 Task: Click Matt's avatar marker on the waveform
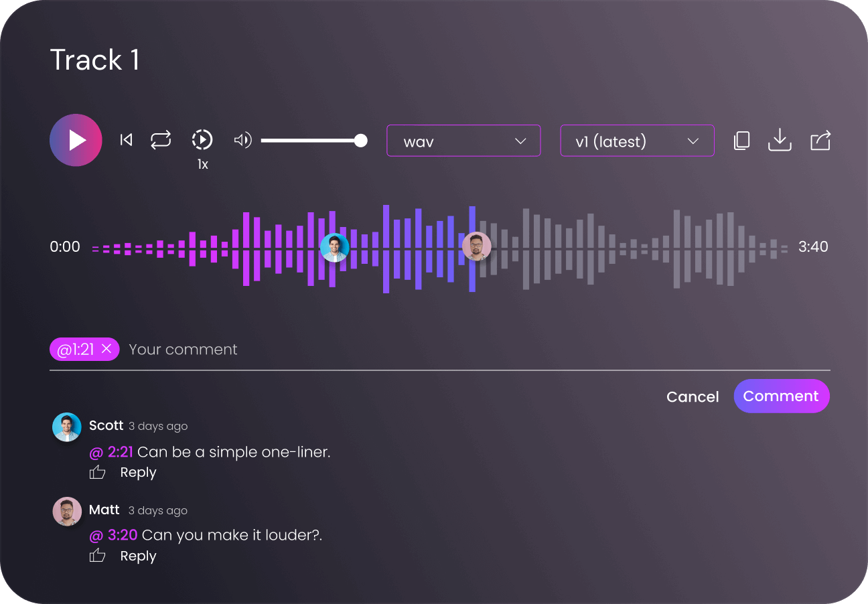(x=476, y=246)
